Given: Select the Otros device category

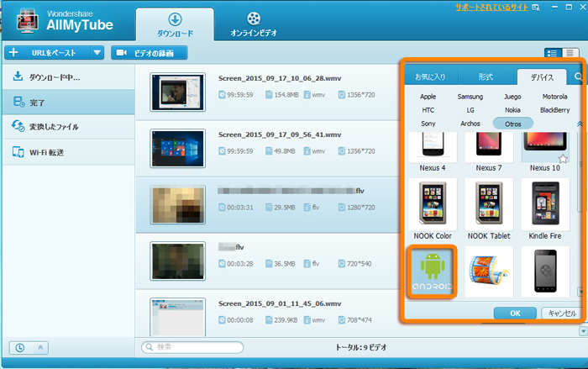Looking at the screenshot, I should coord(512,124).
